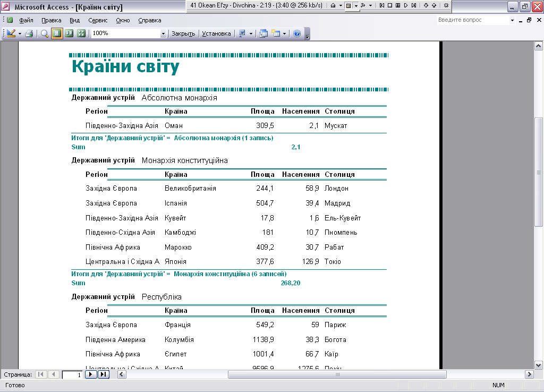Click the Установка page setup button
The width and height of the screenshot is (544, 392).
point(216,33)
